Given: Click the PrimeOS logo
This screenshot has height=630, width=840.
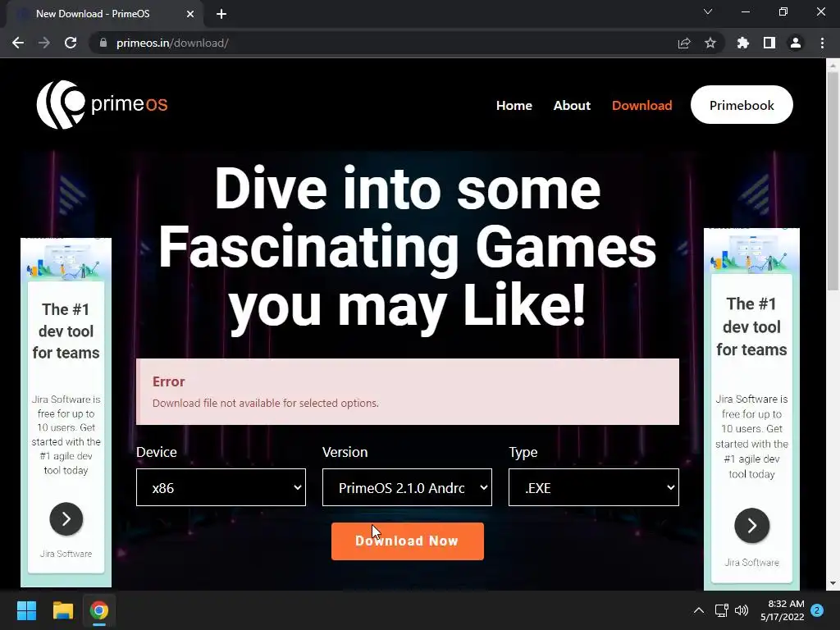Looking at the screenshot, I should point(102,104).
